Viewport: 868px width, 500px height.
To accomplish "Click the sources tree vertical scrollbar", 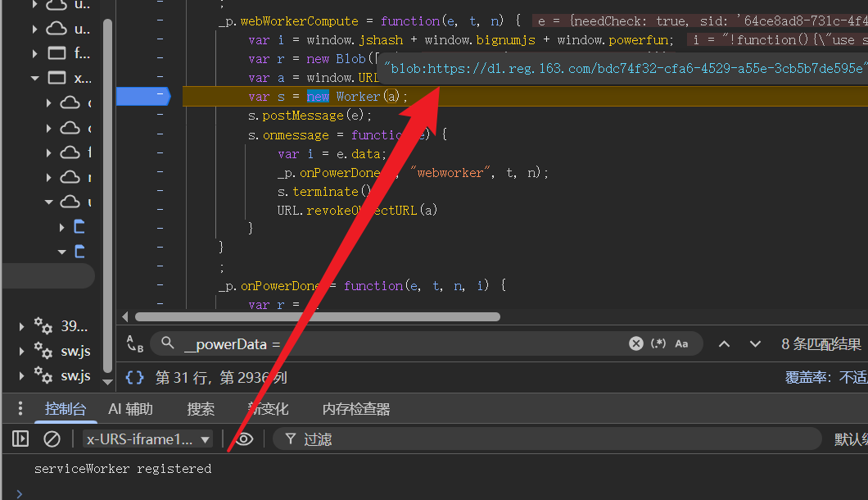I will click(x=108, y=195).
